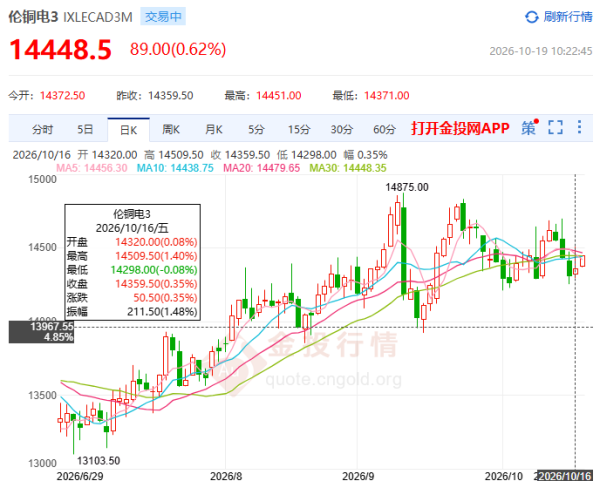Click the tooltip 收盘 value 14359.50(0.35%)
This screenshot has width=600, height=481.
coord(156,284)
